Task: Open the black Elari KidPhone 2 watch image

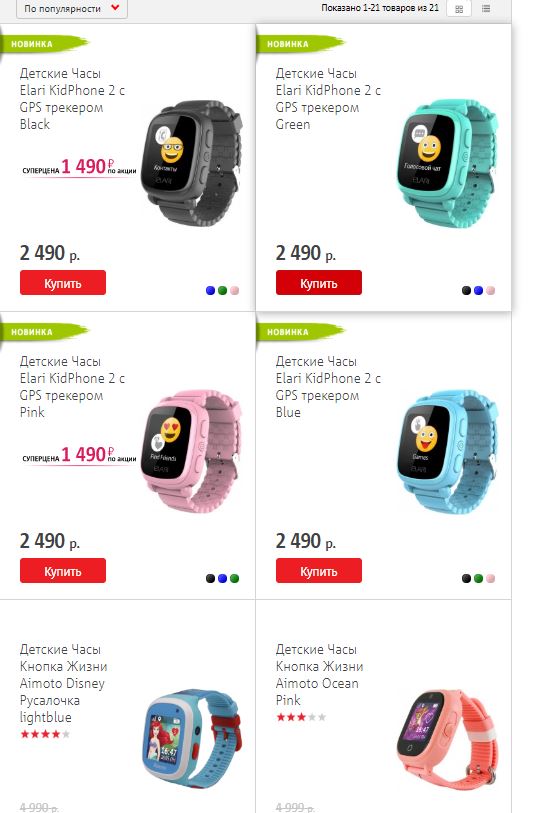Action: [192, 163]
